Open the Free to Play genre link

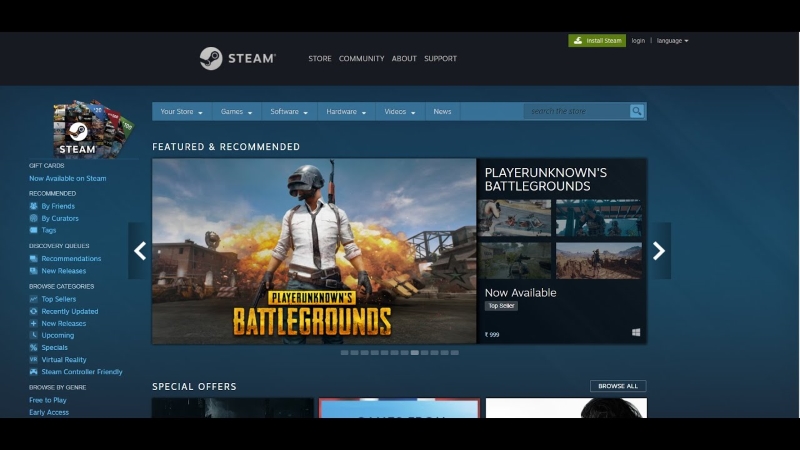[48, 400]
